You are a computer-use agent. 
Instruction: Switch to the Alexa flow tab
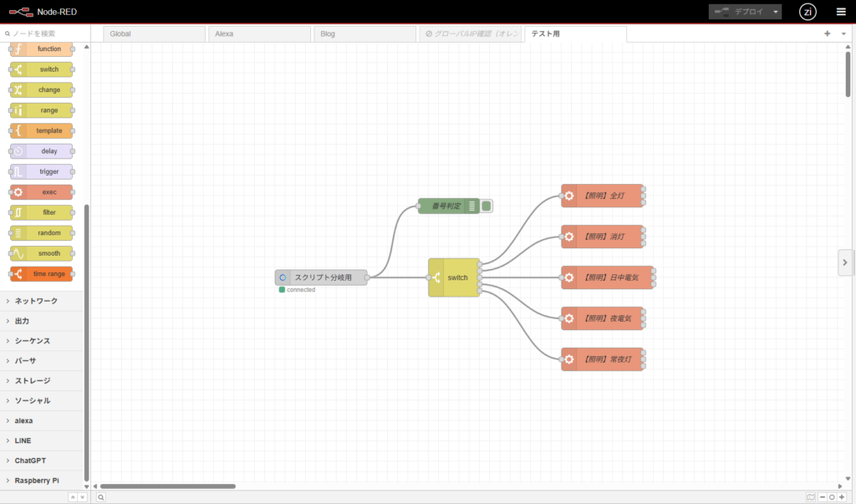click(x=258, y=34)
